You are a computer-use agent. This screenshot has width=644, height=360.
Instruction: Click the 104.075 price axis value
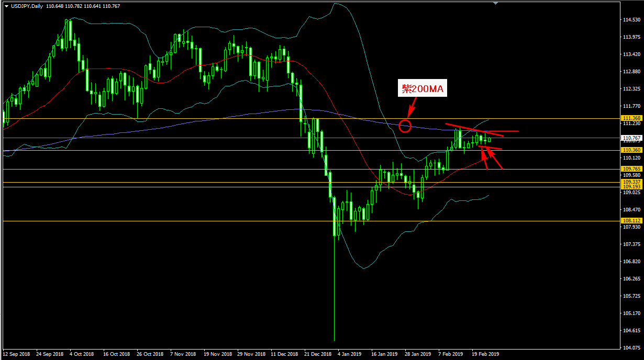pyautogui.click(x=631, y=348)
